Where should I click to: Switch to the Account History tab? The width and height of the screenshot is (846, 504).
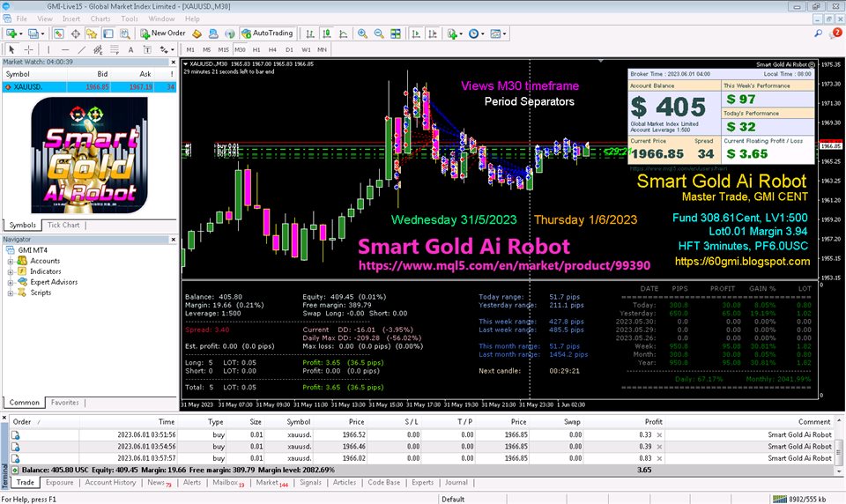110,483
